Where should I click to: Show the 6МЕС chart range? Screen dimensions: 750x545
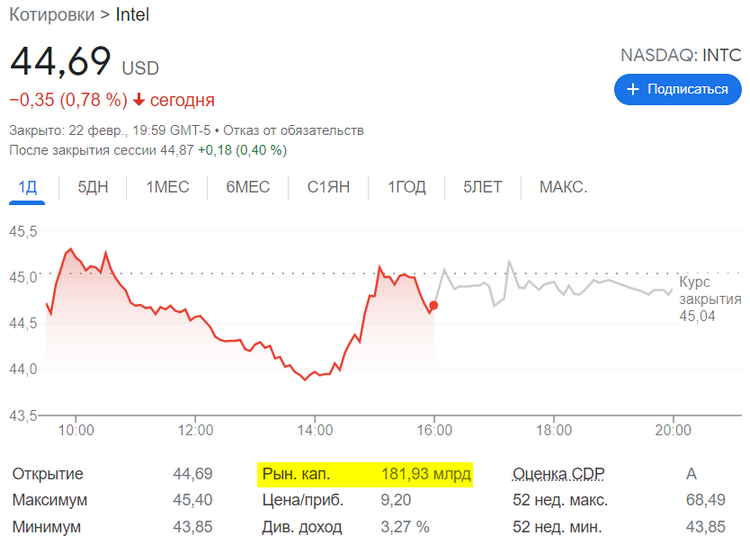[248, 187]
